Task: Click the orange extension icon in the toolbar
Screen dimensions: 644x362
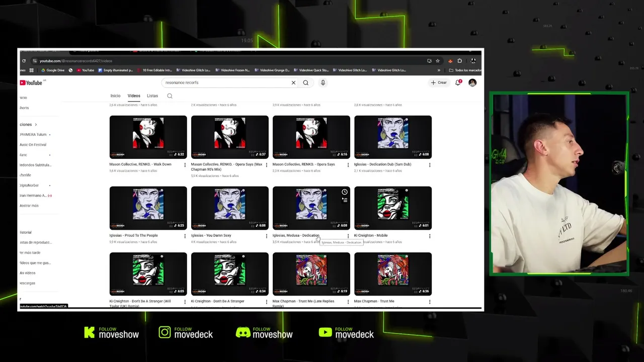Action: pyautogui.click(x=450, y=61)
